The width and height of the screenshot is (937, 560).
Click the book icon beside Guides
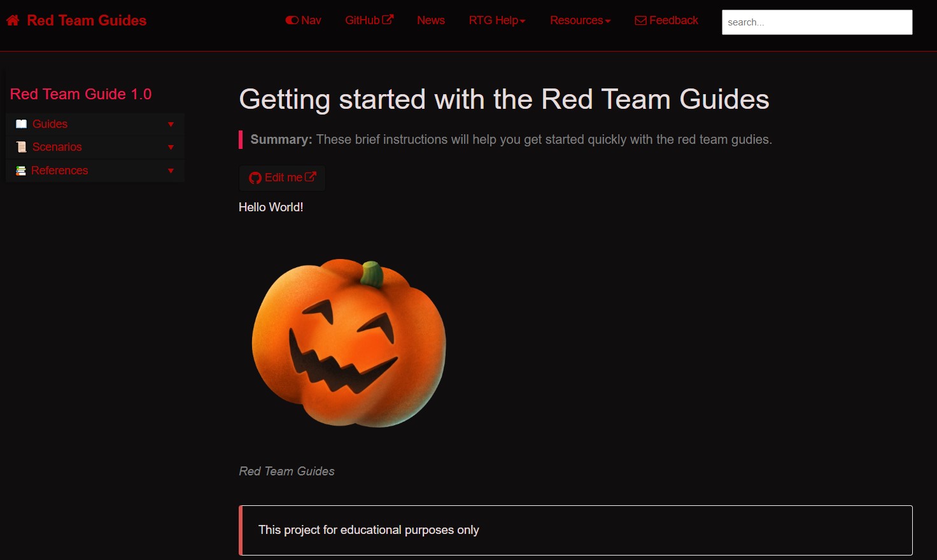[21, 123]
